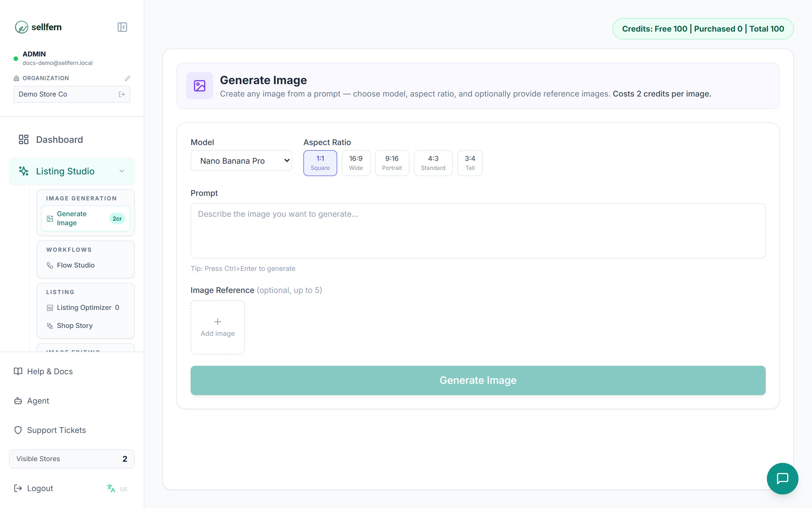This screenshot has height=508, width=812.
Task: Click the Shop Story sparkle icon
Action: pyautogui.click(x=50, y=326)
